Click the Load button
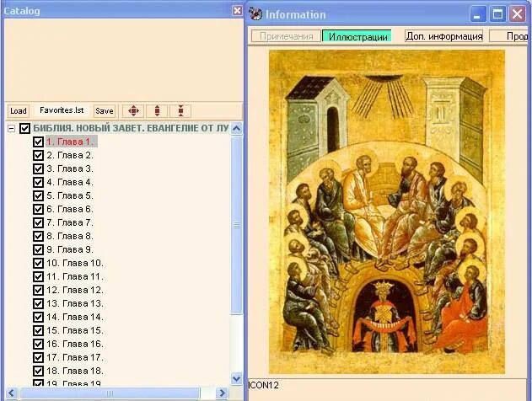 (x=19, y=111)
